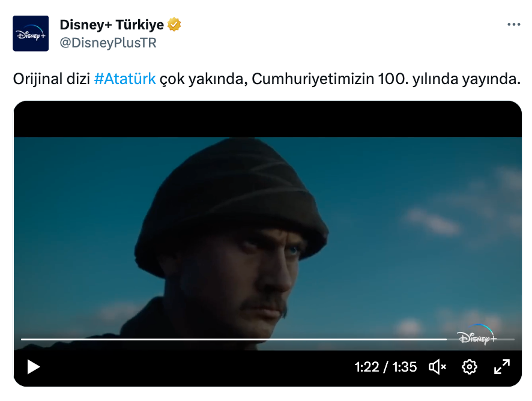Unmute the video sound
The height and width of the screenshot is (401, 532).
pos(438,367)
